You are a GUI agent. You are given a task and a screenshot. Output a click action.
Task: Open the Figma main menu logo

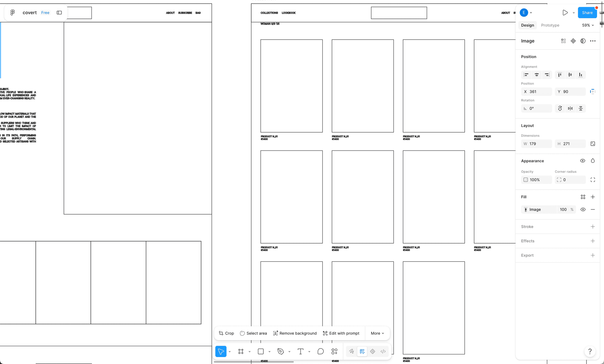(x=12, y=12)
